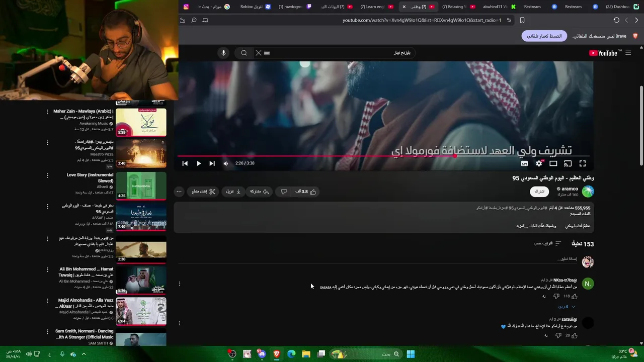Image resolution: width=644 pixels, height=362 pixels.
Task: Click the youtube.com address bar
Action: [422, 20]
